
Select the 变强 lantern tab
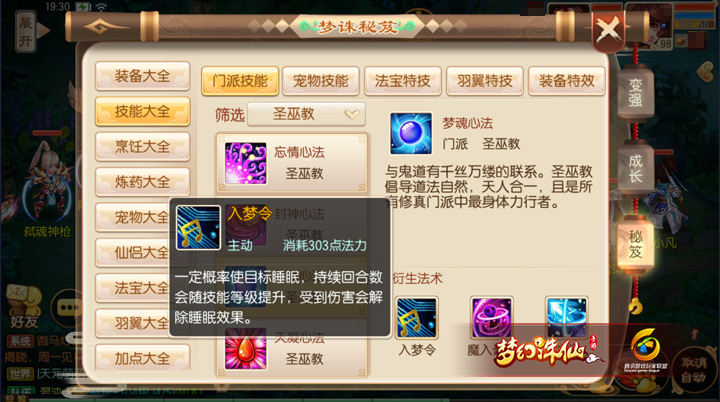coord(636,92)
